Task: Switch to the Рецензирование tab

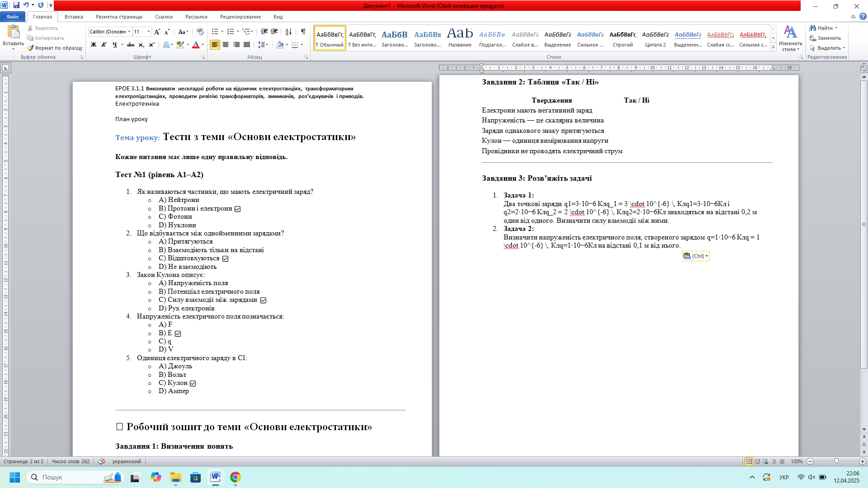Action: 240,17
